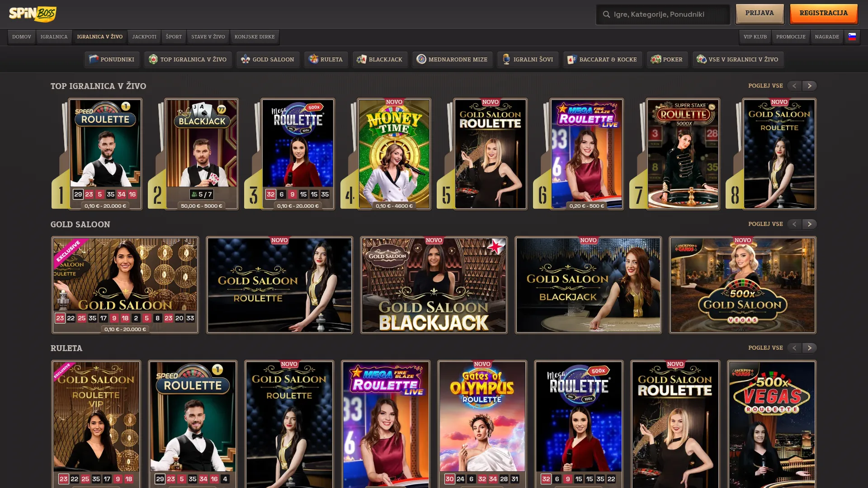Viewport: 868px width, 488px height.
Task: Open Gold Saloon Roulette VIP card
Action: pyautogui.click(x=96, y=424)
